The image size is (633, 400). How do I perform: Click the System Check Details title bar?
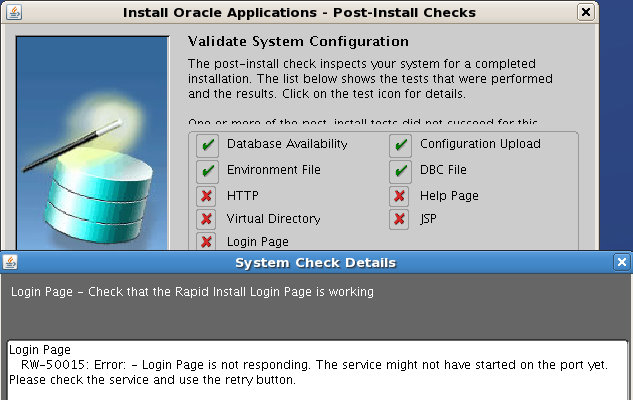point(315,262)
